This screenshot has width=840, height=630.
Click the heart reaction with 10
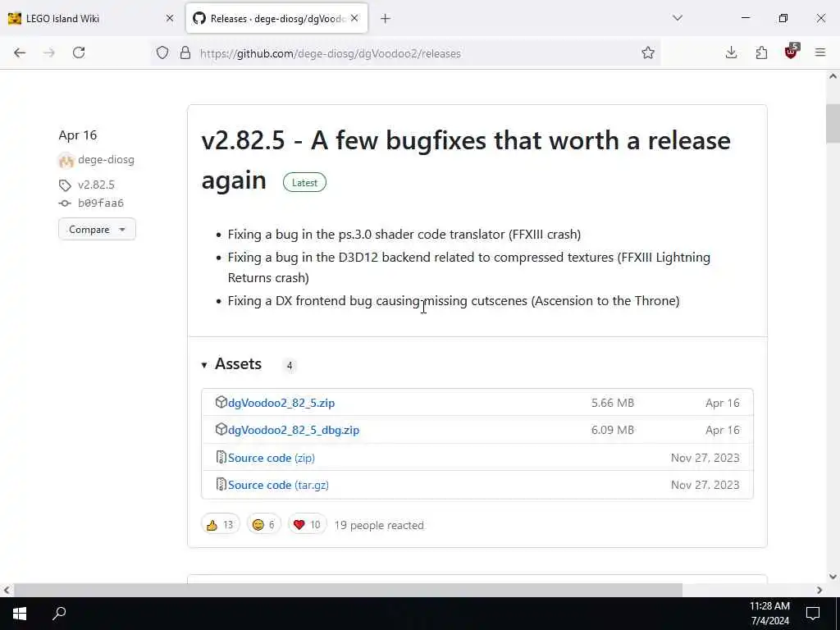307,524
